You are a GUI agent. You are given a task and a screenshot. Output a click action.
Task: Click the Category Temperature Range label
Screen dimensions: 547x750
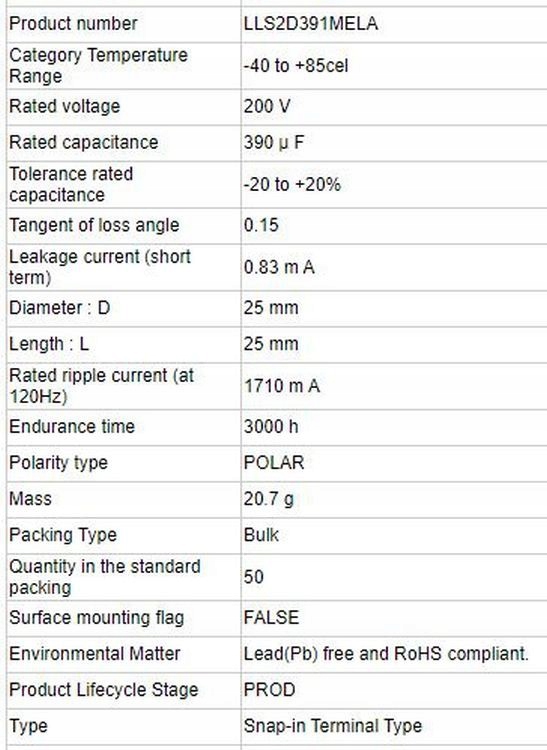(x=98, y=66)
